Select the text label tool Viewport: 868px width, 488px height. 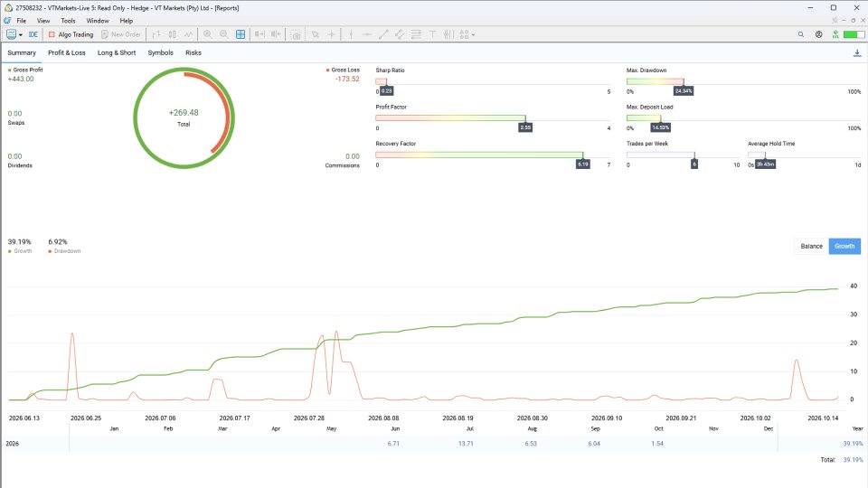tap(432, 34)
